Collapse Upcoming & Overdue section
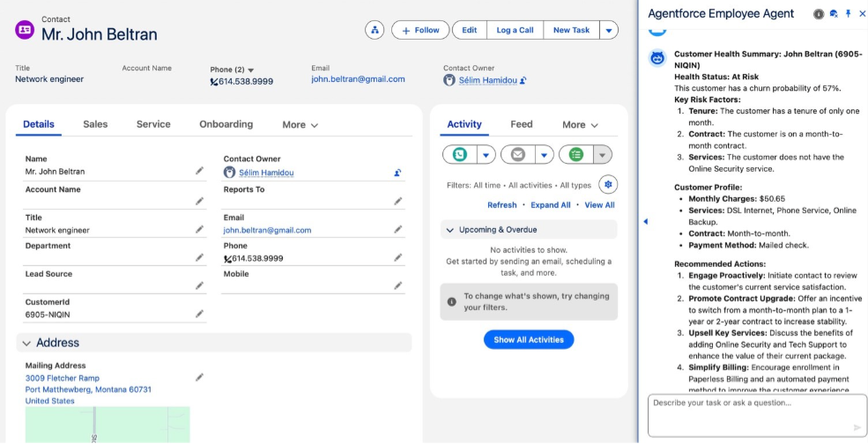The height and width of the screenshot is (444, 868). tap(450, 230)
